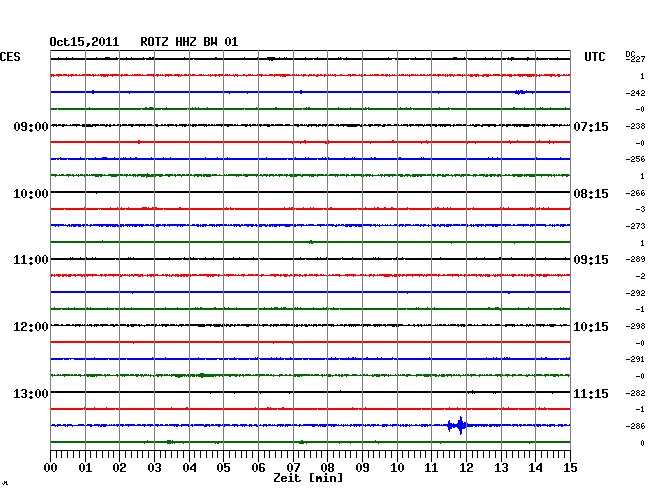The width and height of the screenshot is (650, 494).
Task: Click the UTC time zone label
Action: pos(594,57)
